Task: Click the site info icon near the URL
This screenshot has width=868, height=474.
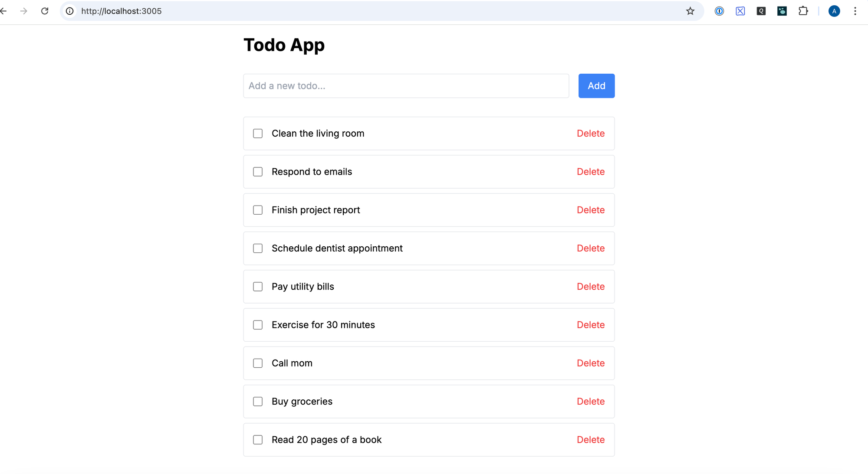Action: pos(69,11)
